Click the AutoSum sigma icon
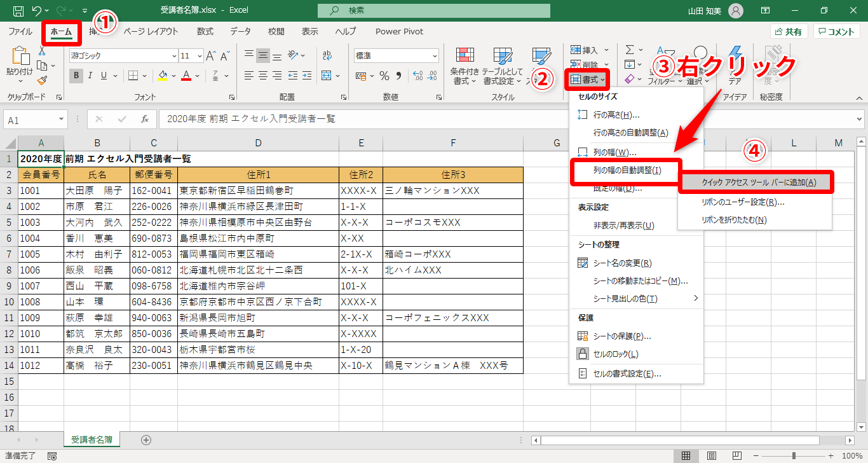The image size is (868, 463). click(630, 50)
